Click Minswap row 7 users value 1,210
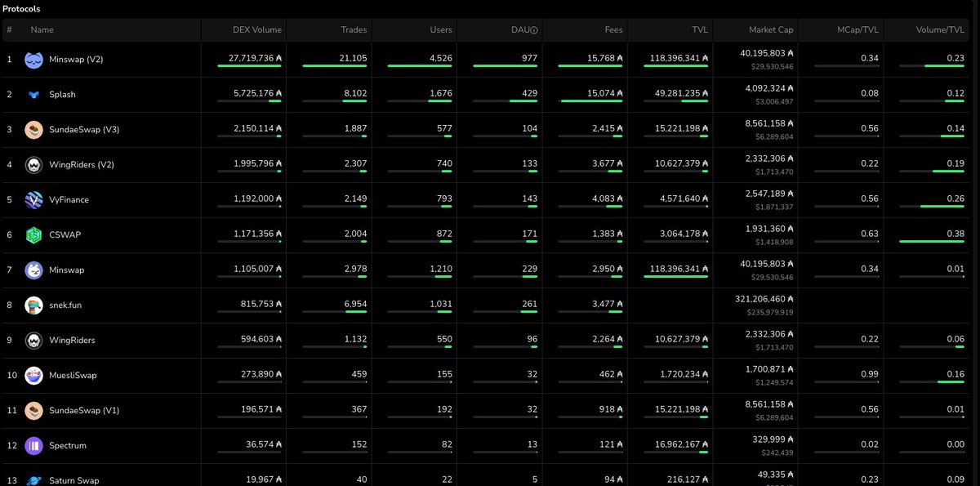This screenshot has height=486, width=980. pos(441,268)
